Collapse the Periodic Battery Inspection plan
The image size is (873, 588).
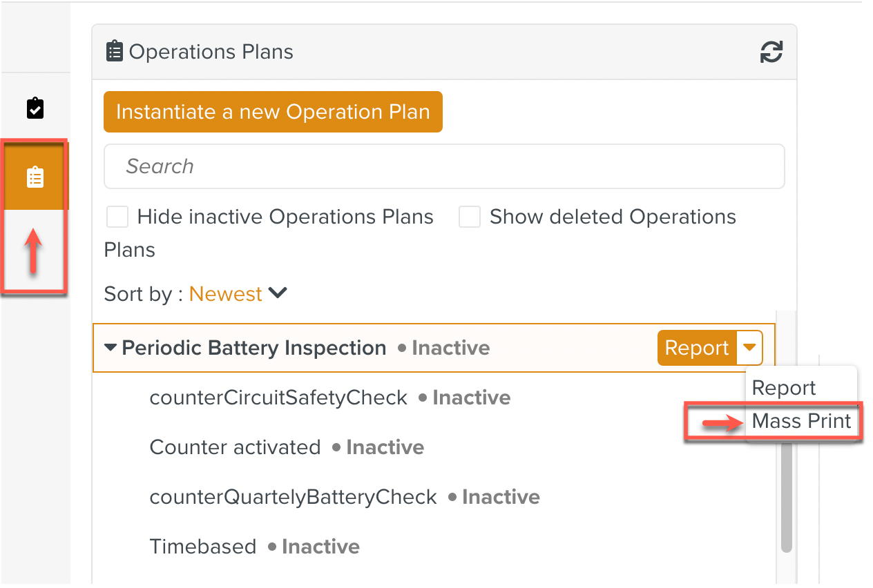tap(111, 348)
